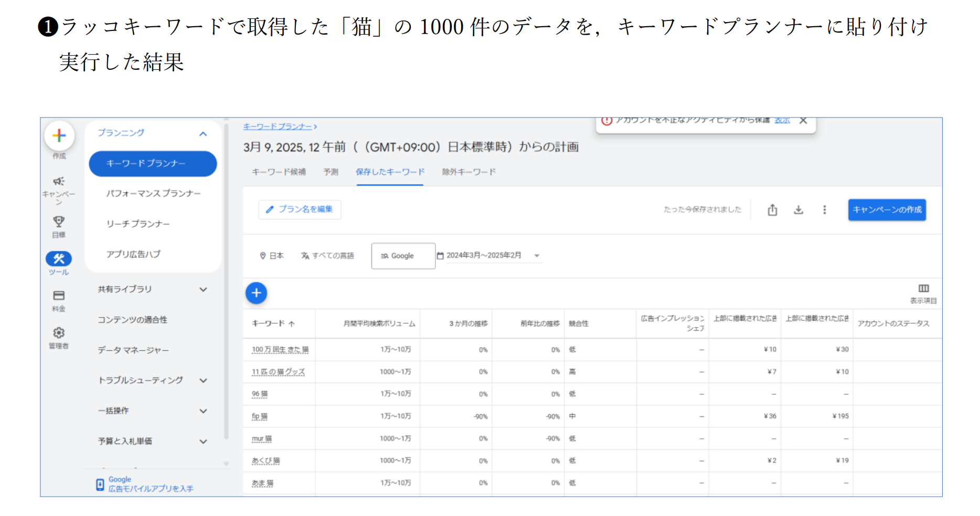Click the Google Ads create plus icon
The width and height of the screenshot is (980, 516).
[59, 135]
